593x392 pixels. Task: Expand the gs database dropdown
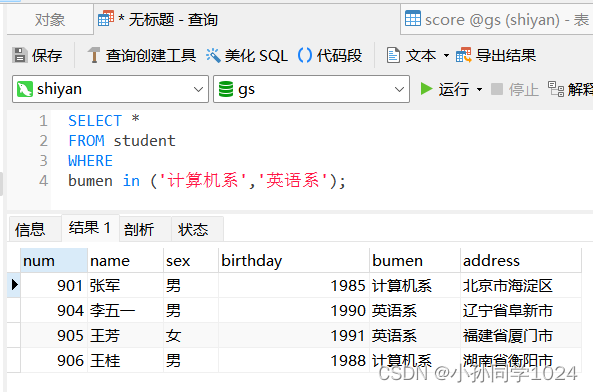pos(399,89)
